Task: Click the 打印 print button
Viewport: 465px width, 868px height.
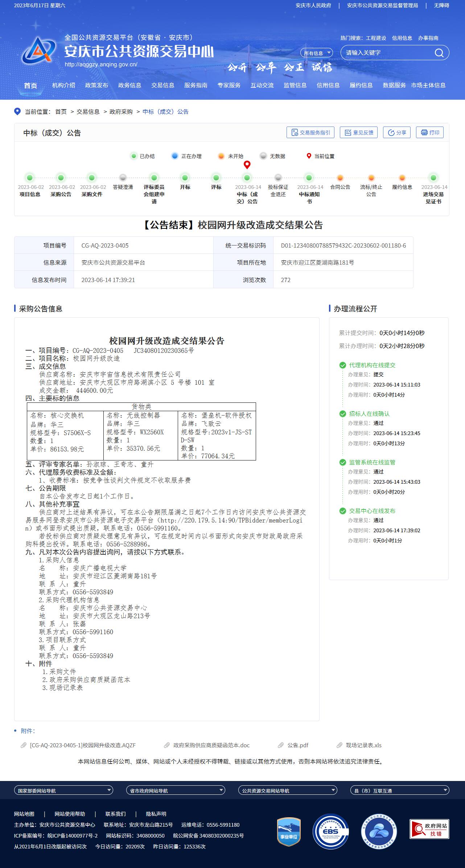Action: tap(430, 132)
